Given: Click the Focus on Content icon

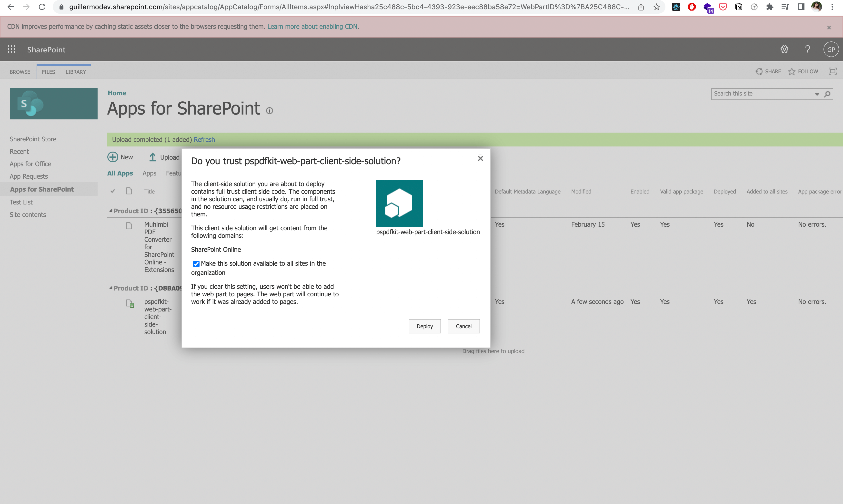Looking at the screenshot, I should pyautogui.click(x=833, y=71).
